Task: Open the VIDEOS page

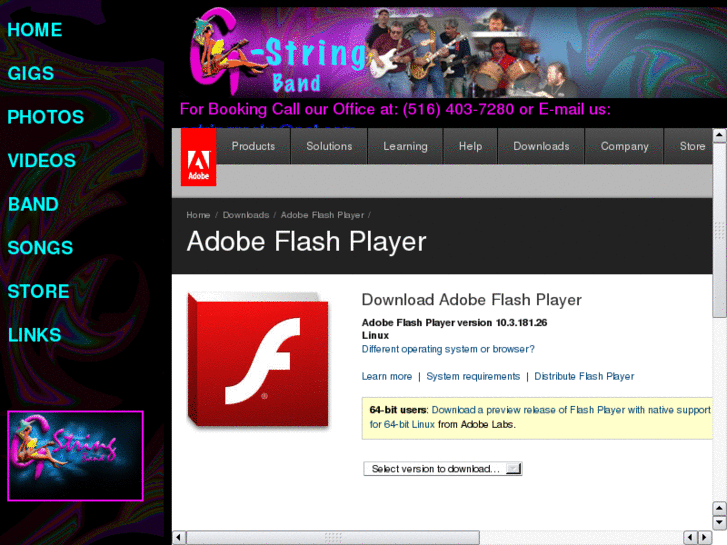Action: tap(42, 161)
